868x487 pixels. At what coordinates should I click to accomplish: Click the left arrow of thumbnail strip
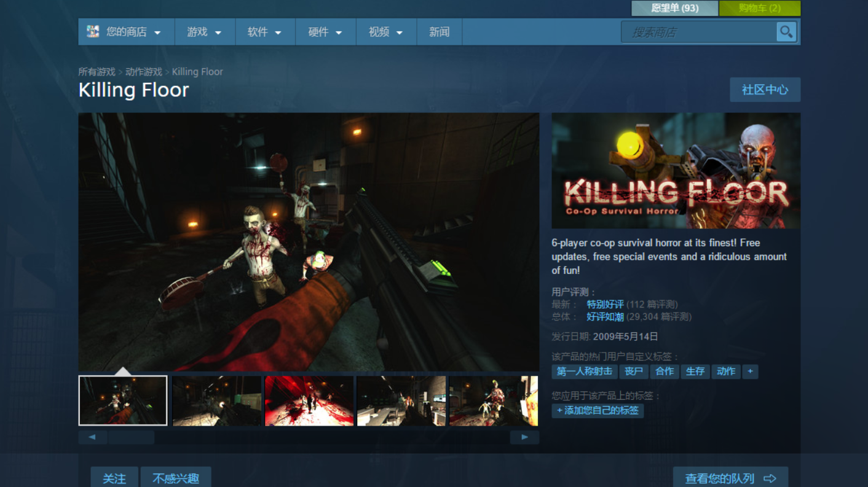coord(93,437)
